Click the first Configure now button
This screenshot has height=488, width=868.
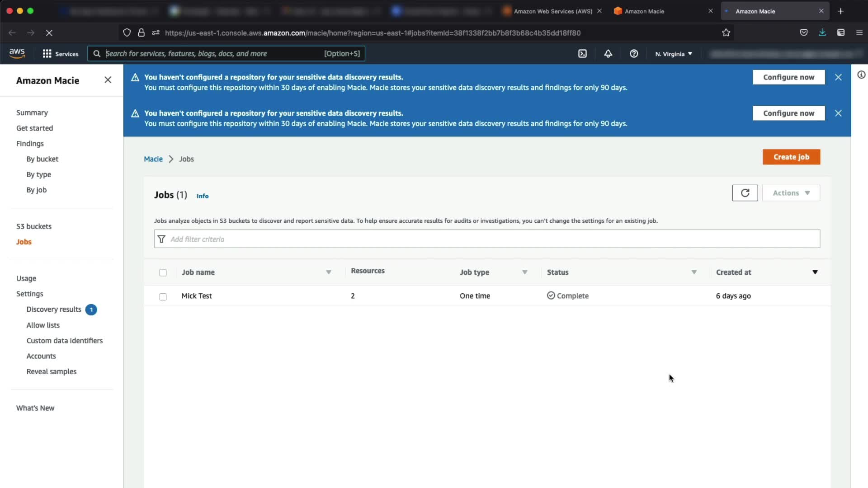click(x=788, y=77)
